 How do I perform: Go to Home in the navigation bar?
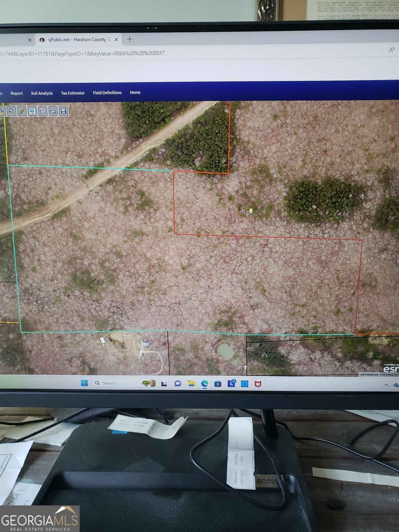coord(135,92)
